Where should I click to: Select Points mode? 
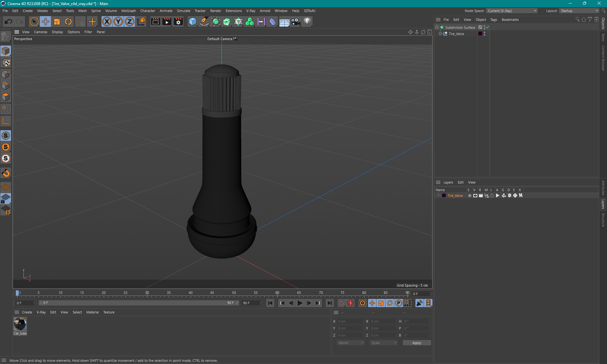tap(6, 74)
